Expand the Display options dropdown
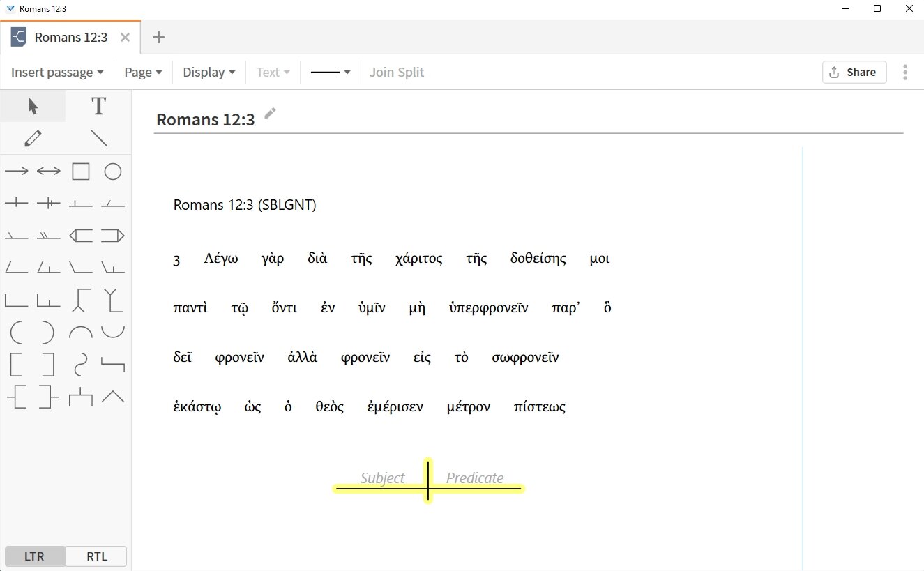The height and width of the screenshot is (571, 924). (x=208, y=72)
